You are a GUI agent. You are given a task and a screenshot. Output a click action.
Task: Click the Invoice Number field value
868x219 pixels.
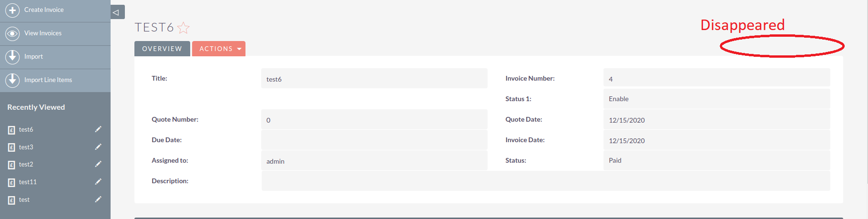pyautogui.click(x=717, y=78)
